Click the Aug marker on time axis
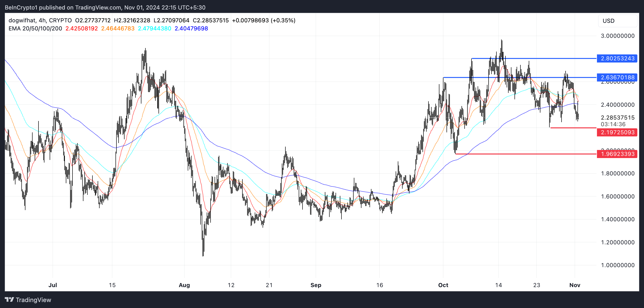The height and width of the screenshot is (308, 644). (x=184, y=285)
